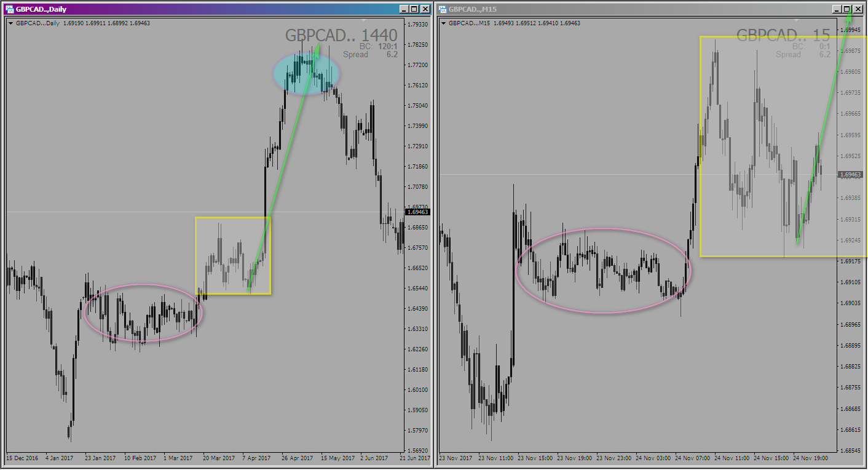Click the 1.69595 price level on the M15 axis
Screen dimensions: 868x470
pos(851,135)
